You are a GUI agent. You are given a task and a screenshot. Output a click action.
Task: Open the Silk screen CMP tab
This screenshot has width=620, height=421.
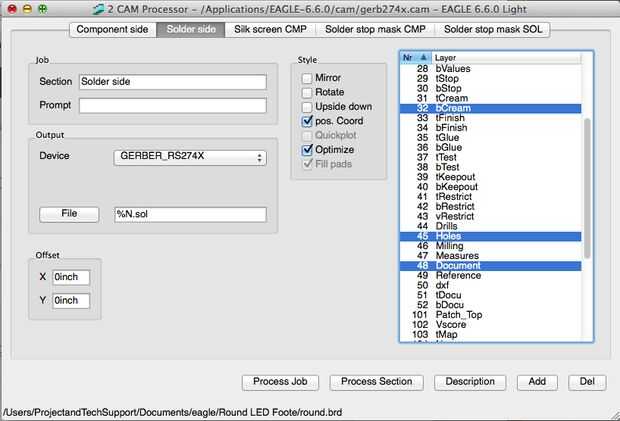click(270, 30)
